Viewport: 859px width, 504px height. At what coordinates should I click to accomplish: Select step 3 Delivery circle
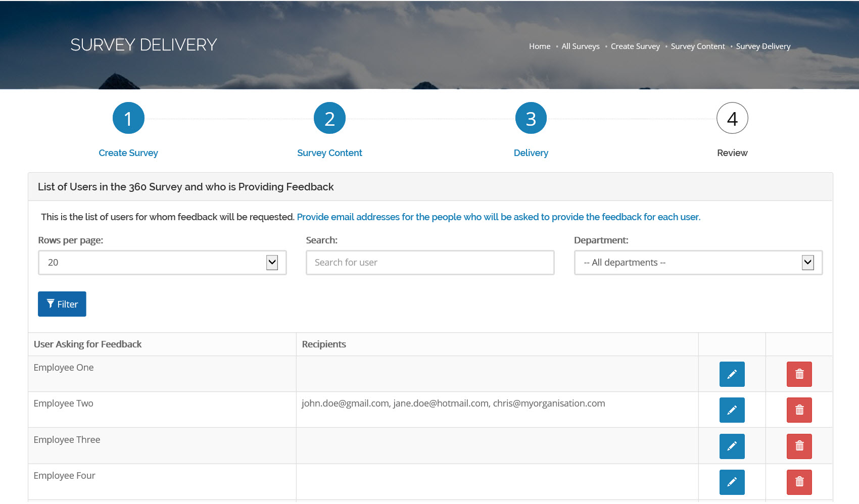(531, 119)
